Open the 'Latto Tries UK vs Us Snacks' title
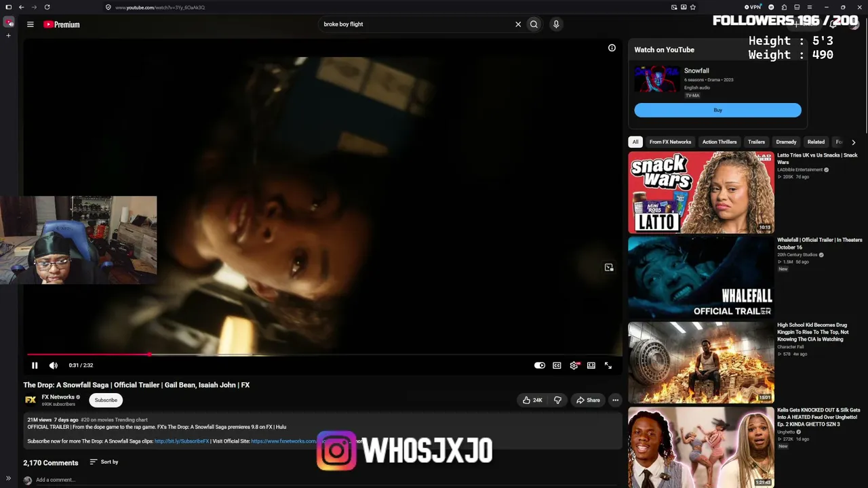 click(817, 159)
